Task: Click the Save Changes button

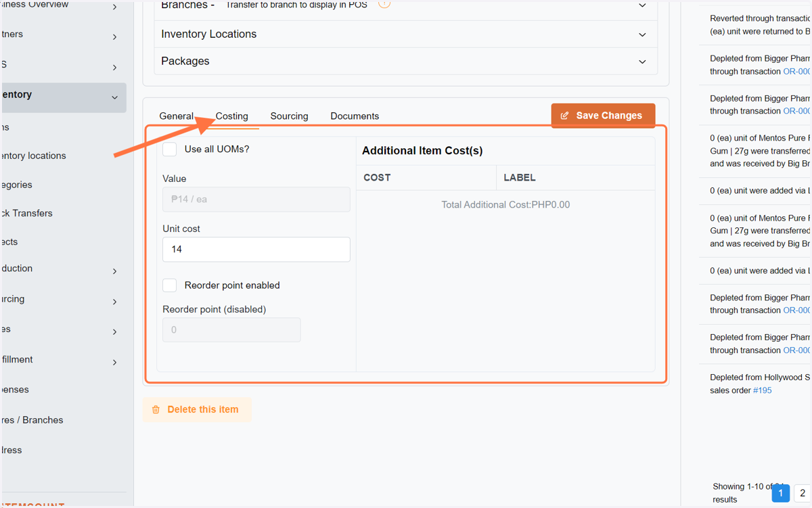Action: click(x=603, y=116)
